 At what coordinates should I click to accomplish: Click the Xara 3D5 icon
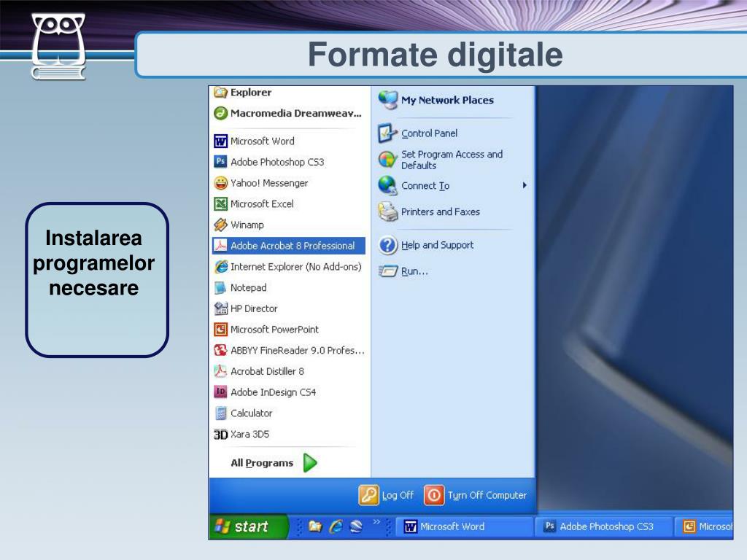(220, 435)
